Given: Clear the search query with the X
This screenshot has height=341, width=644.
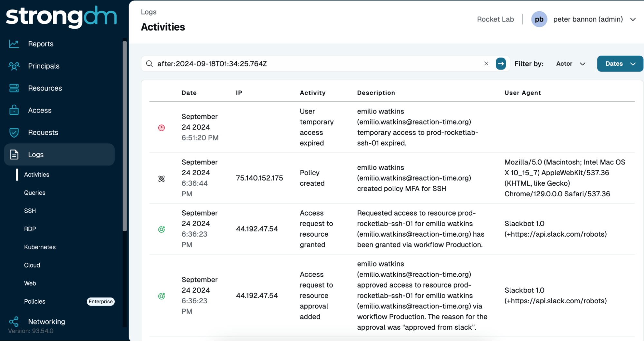Looking at the screenshot, I should [x=486, y=63].
